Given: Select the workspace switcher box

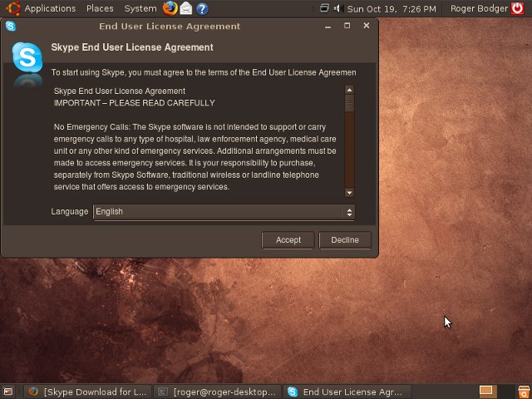Looking at the screenshot, I should 488,392.
